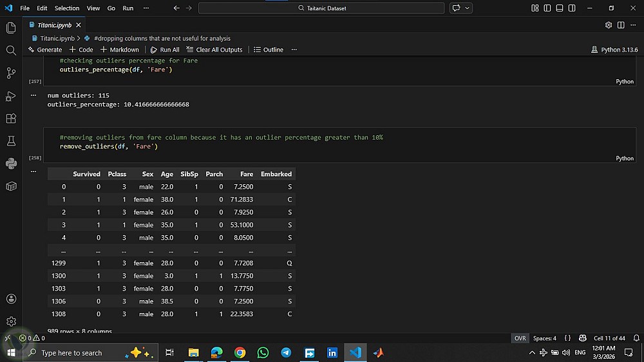Open the Selection menu
The height and width of the screenshot is (362, 644).
[67, 8]
